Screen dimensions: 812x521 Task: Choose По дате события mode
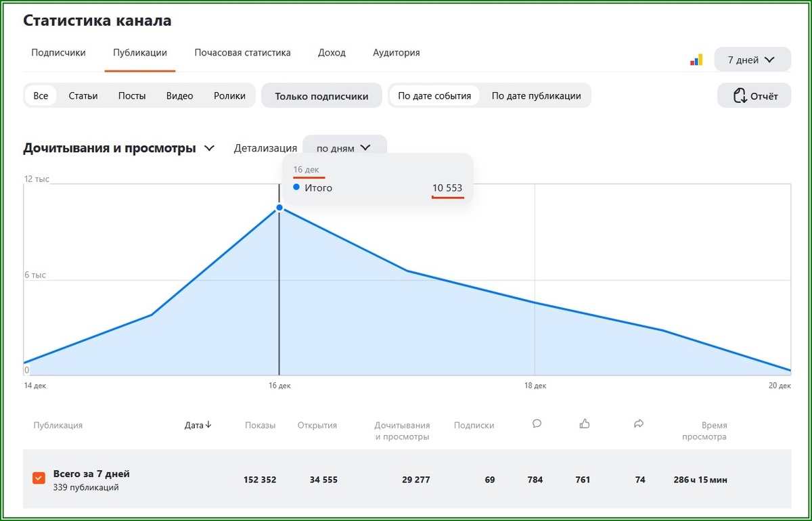(434, 95)
